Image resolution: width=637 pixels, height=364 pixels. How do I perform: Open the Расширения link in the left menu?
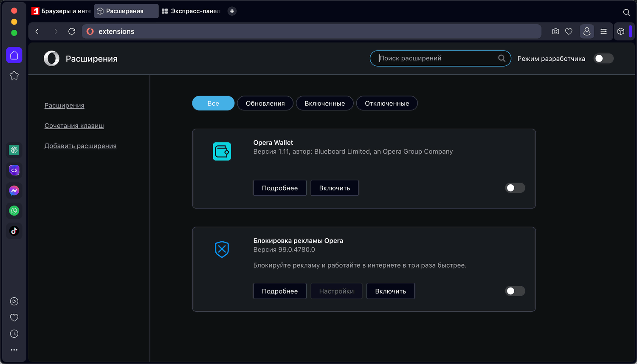click(65, 105)
